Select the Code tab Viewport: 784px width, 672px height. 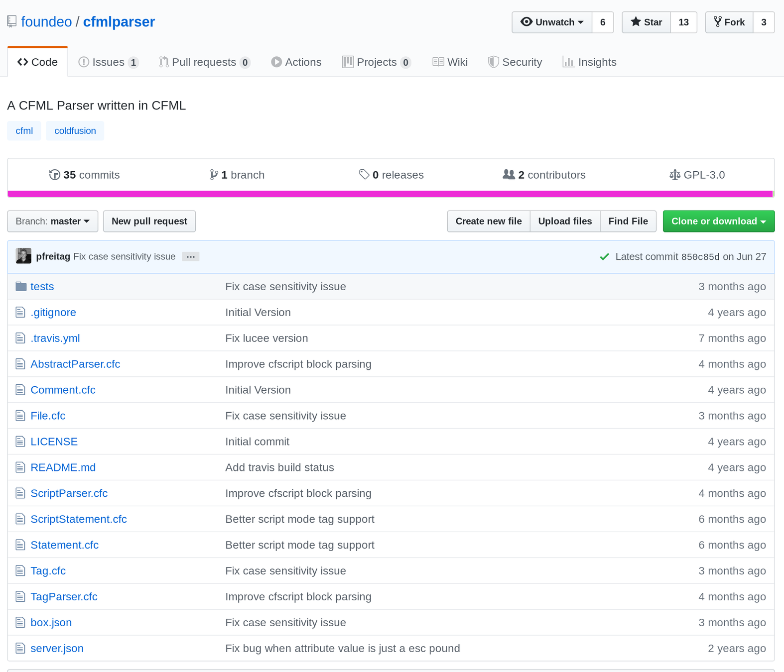tap(37, 62)
